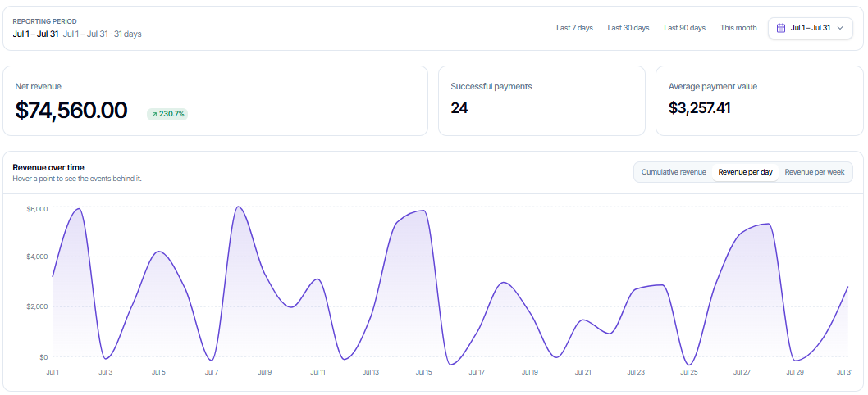Click the Jul 13 x-axis label
This screenshot has width=868, height=395.
(371, 372)
